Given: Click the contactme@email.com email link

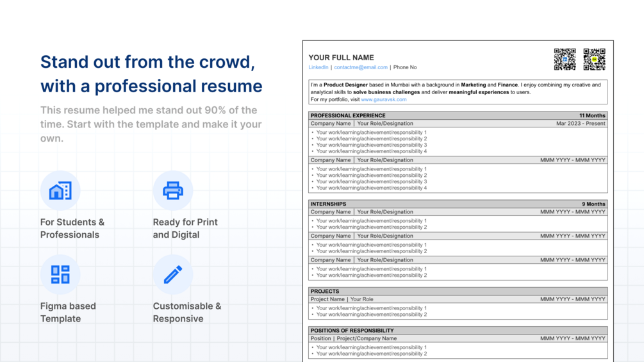Looking at the screenshot, I should (361, 67).
